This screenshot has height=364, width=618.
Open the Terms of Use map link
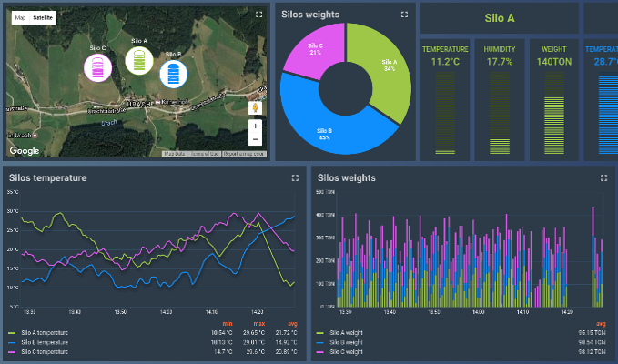205,154
